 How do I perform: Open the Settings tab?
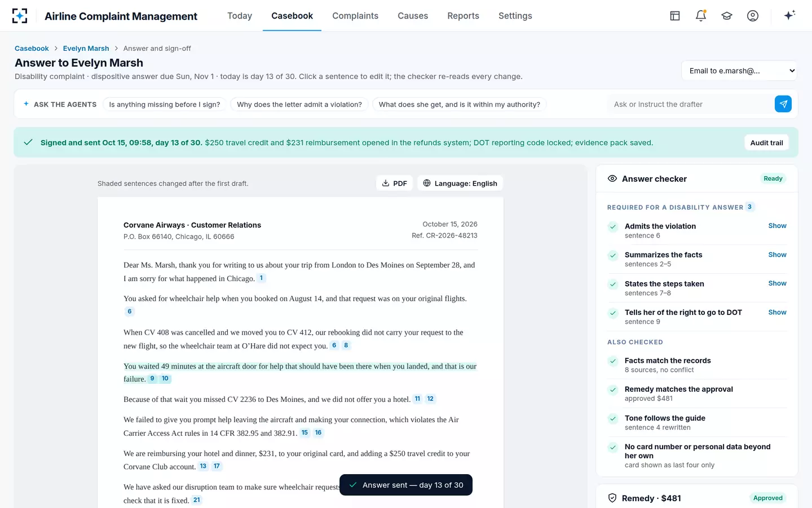(515, 16)
